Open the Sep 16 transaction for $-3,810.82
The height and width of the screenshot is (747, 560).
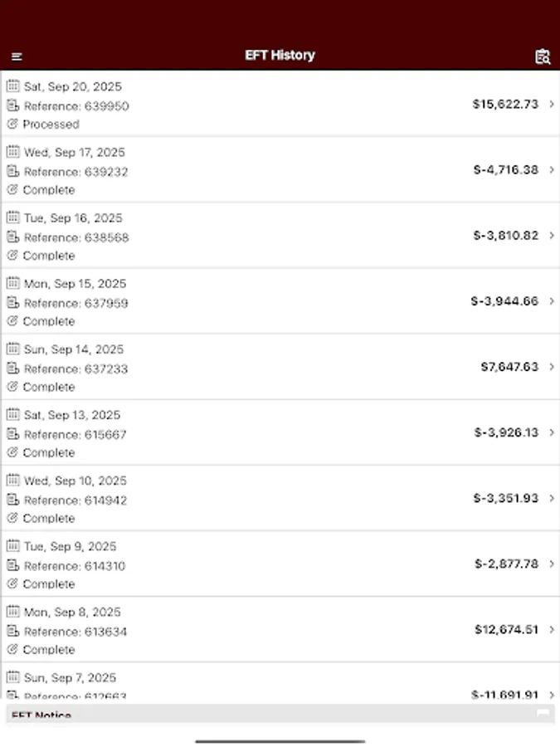coord(280,236)
